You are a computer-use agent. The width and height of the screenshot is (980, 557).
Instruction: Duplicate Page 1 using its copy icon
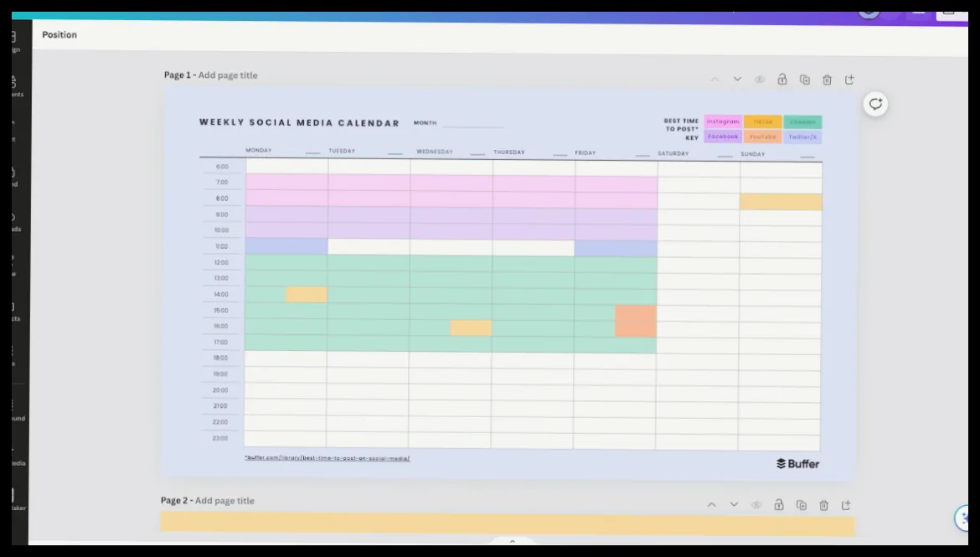804,80
